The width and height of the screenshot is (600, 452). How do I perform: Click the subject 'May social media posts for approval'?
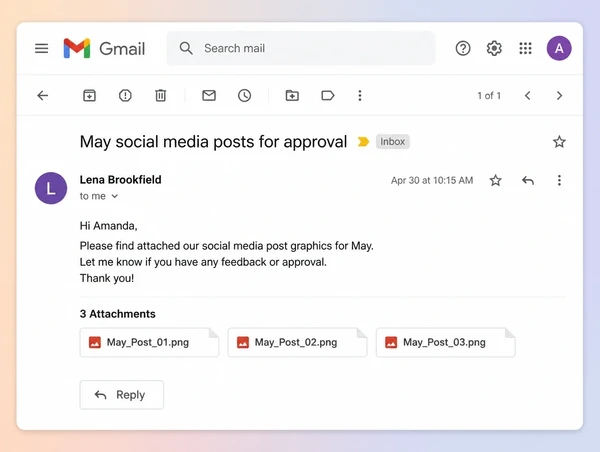(213, 142)
